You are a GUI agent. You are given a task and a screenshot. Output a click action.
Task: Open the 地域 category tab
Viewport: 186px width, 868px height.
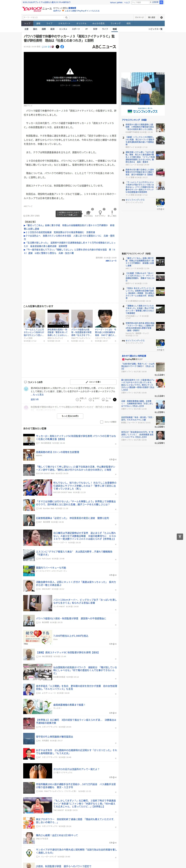(x=114, y=29)
